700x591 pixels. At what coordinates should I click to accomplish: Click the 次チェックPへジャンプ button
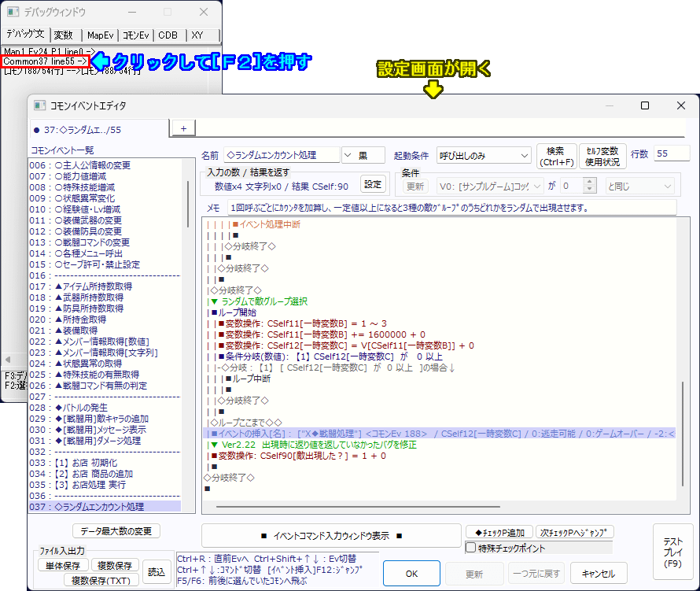[574, 533]
